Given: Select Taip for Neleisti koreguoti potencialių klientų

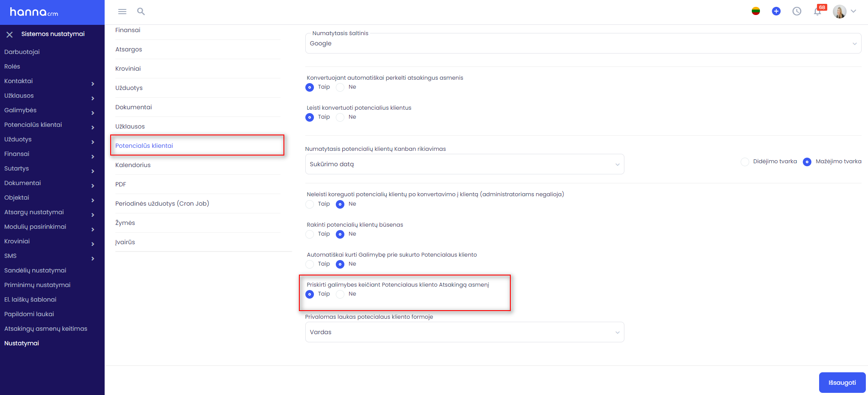Looking at the screenshot, I should (x=310, y=204).
